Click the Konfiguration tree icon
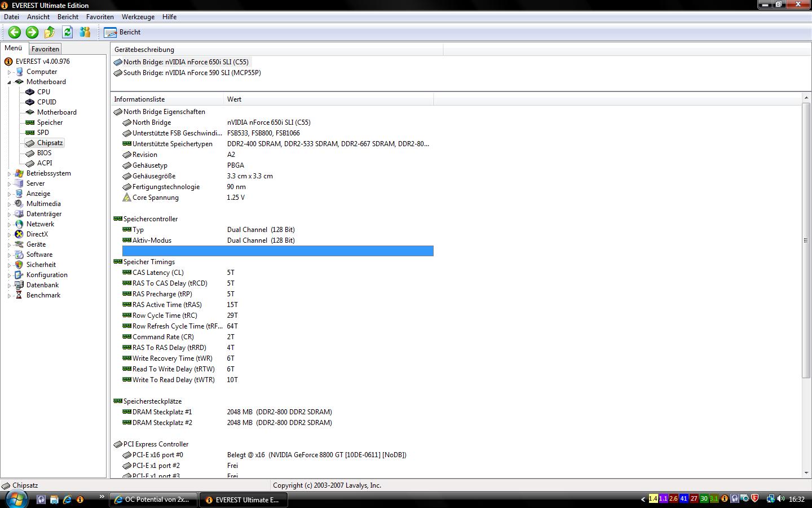The height and width of the screenshot is (508, 812). [19, 275]
